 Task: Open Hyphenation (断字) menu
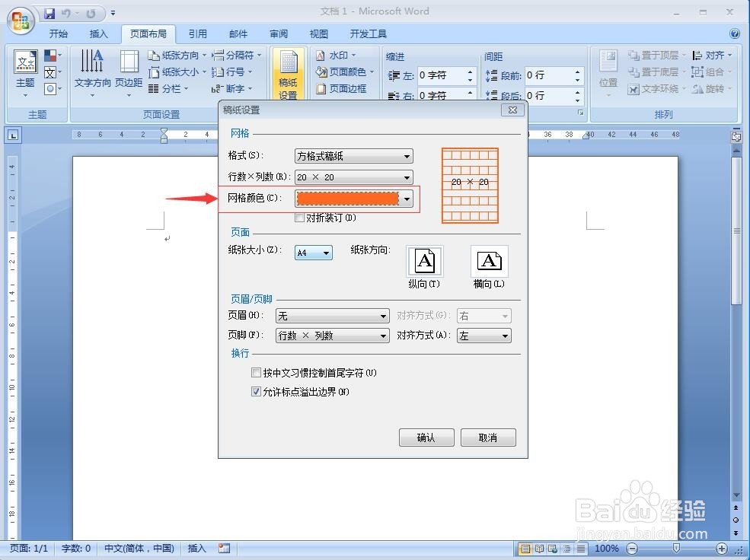231,89
